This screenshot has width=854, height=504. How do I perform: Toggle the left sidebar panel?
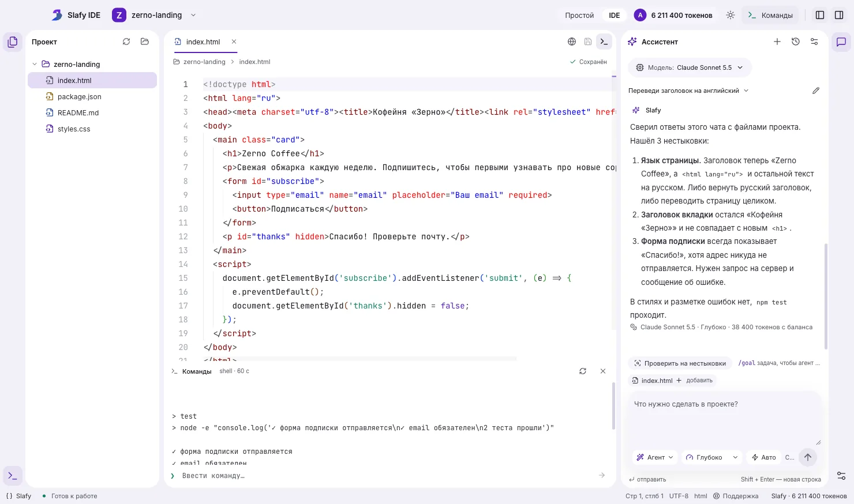pos(820,16)
